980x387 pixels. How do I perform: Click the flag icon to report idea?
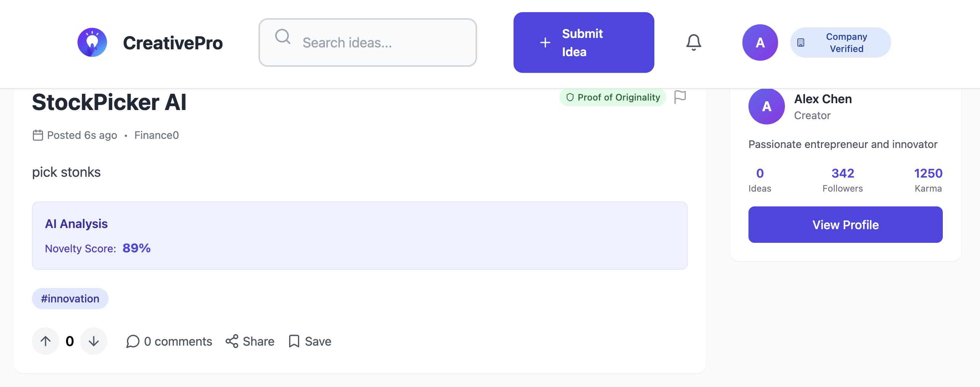(679, 97)
